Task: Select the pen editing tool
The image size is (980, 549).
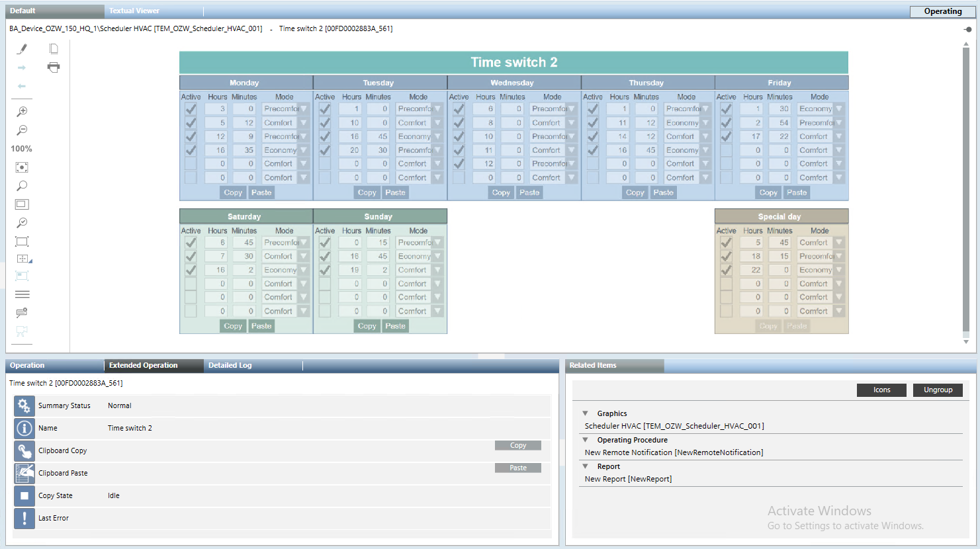Action: pyautogui.click(x=22, y=48)
